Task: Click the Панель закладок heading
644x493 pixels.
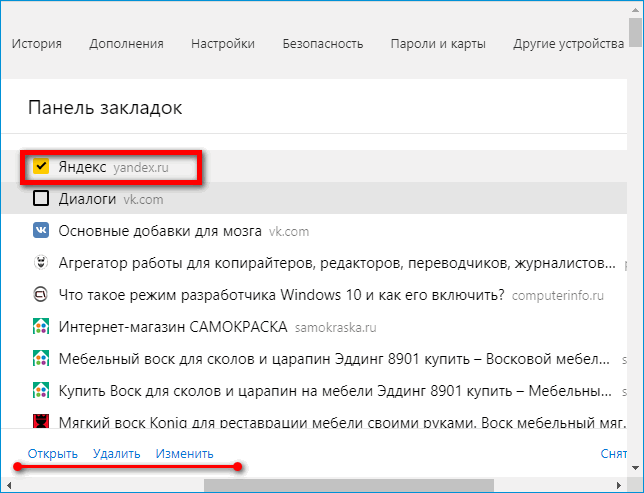Action: point(105,108)
